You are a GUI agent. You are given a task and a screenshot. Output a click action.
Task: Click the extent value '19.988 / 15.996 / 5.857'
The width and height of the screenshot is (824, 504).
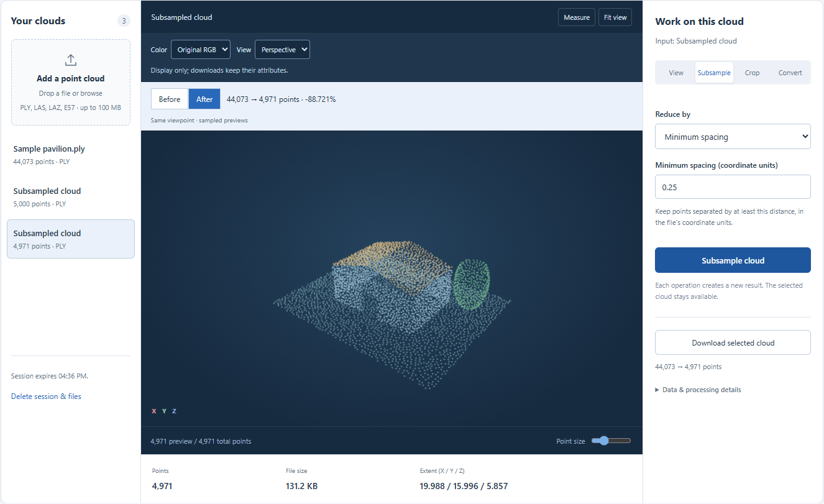[x=464, y=486]
